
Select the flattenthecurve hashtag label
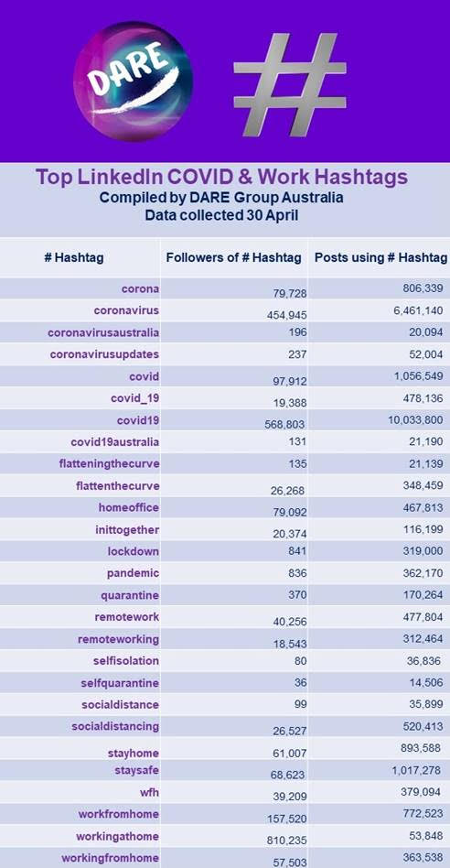pos(118,486)
